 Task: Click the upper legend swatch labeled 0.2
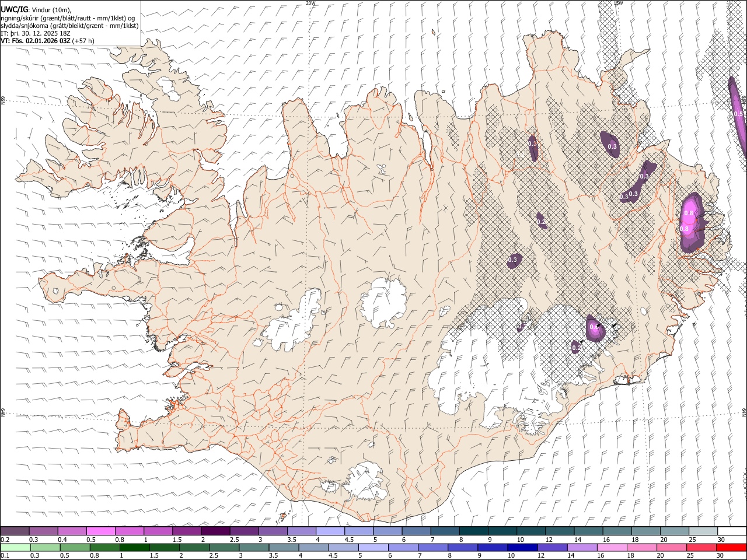[x=15, y=531]
